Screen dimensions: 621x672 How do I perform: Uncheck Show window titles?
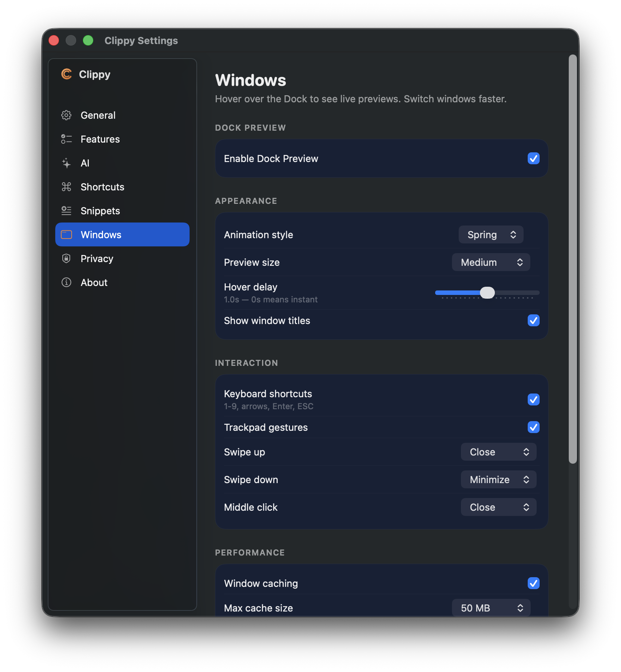tap(534, 321)
